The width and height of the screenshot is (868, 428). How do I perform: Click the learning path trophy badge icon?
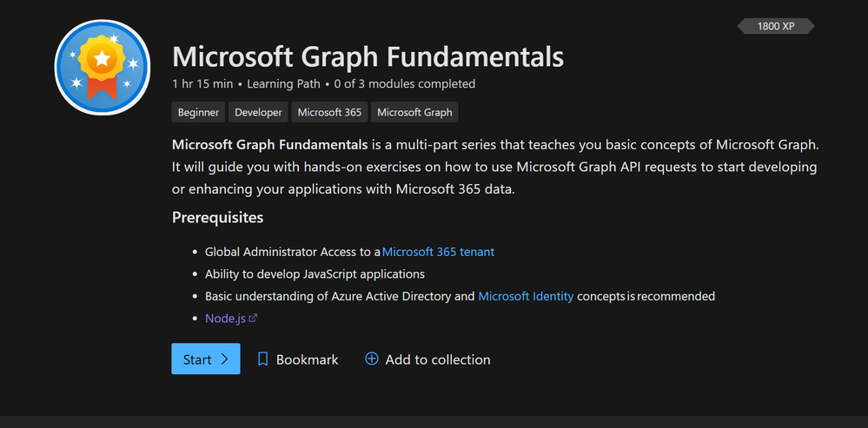click(x=103, y=68)
